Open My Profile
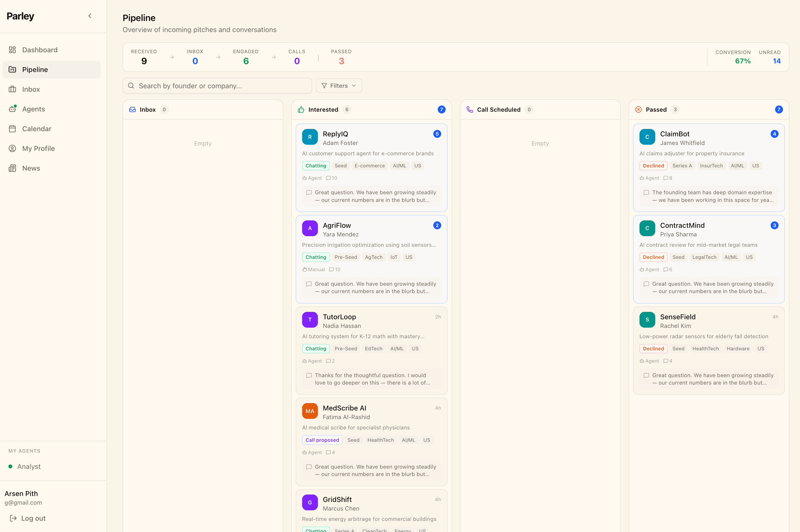800x532 pixels. [38, 148]
